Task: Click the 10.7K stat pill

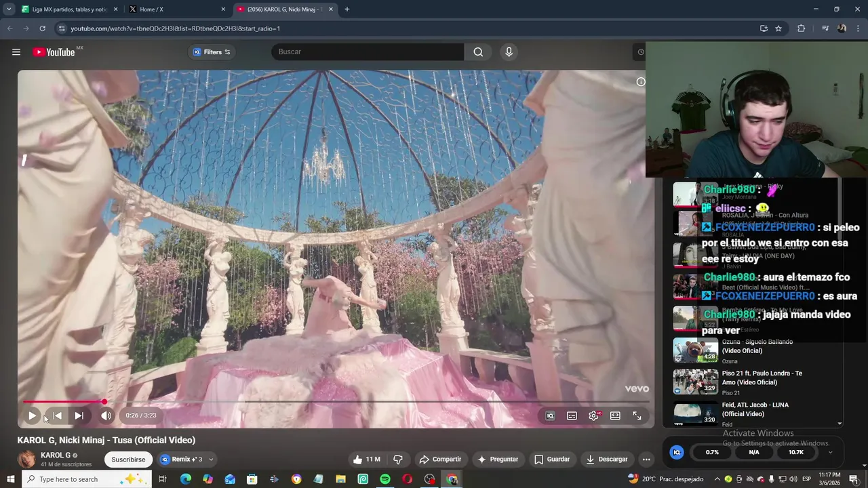Action: 795,452
